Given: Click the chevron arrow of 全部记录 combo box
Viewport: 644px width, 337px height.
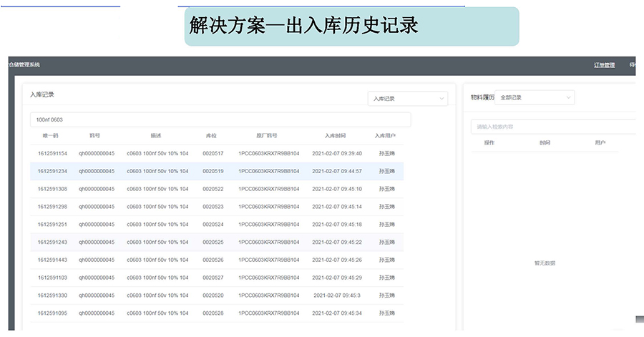Looking at the screenshot, I should tap(568, 97).
